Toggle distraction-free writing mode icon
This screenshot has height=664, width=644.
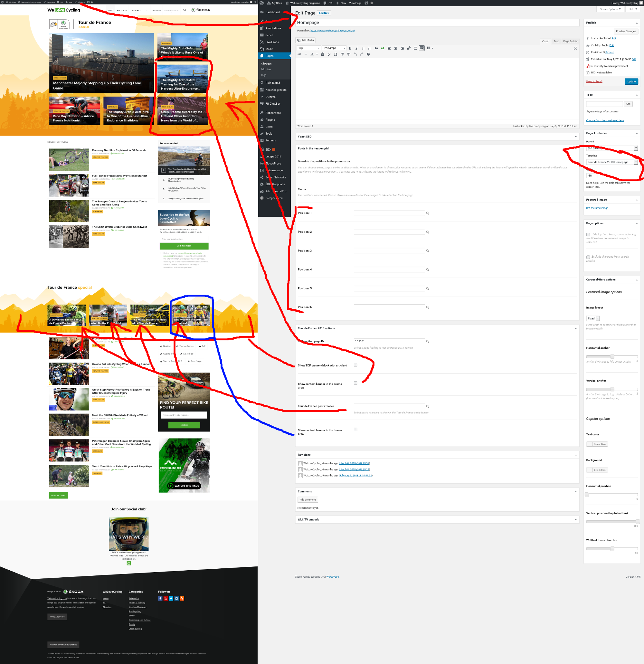[575, 48]
